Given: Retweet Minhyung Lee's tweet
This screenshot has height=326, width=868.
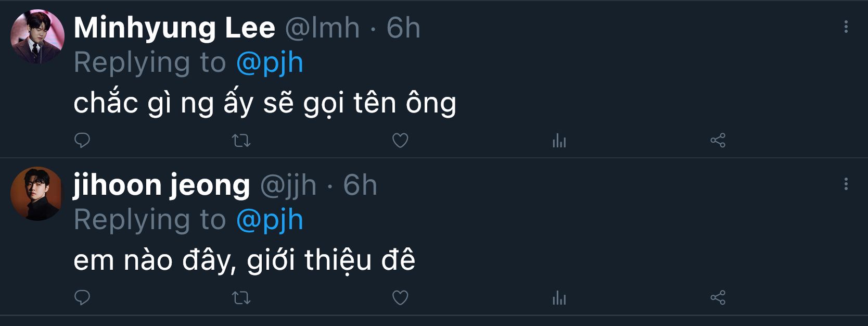Looking at the screenshot, I should click(x=241, y=141).
